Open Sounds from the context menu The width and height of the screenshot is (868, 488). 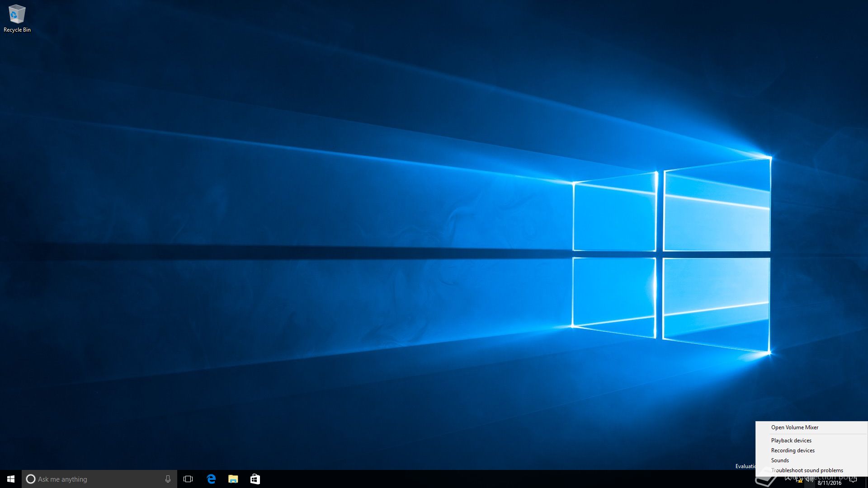(x=780, y=460)
